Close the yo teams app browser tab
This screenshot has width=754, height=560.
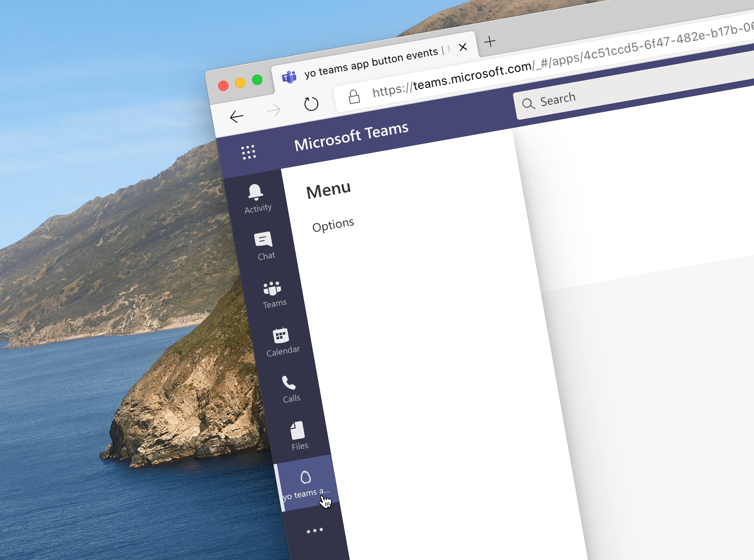click(463, 47)
